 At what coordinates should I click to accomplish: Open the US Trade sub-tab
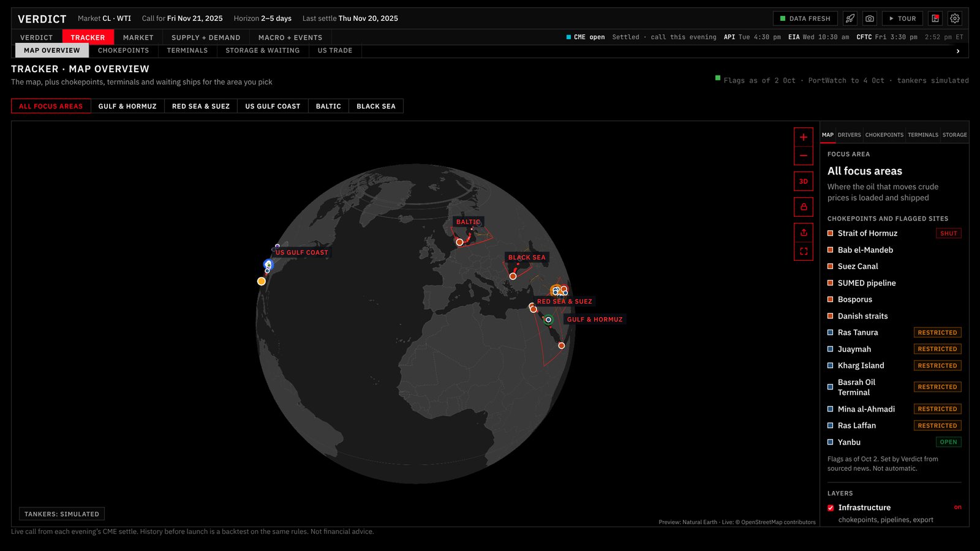click(335, 50)
